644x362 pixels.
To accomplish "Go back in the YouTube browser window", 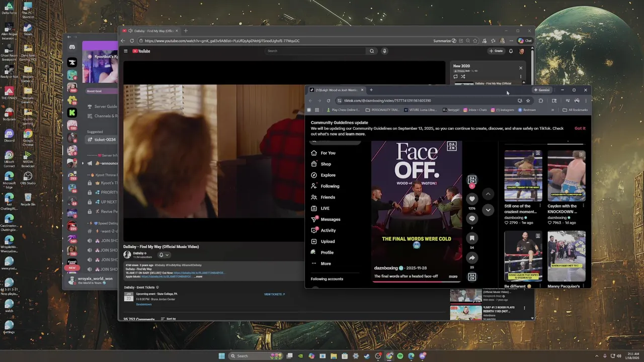I will point(123,41).
